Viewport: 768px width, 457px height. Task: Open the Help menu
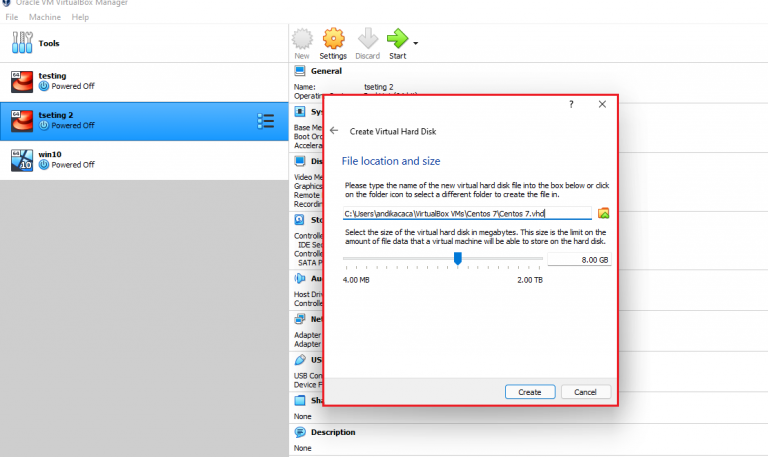pos(80,17)
